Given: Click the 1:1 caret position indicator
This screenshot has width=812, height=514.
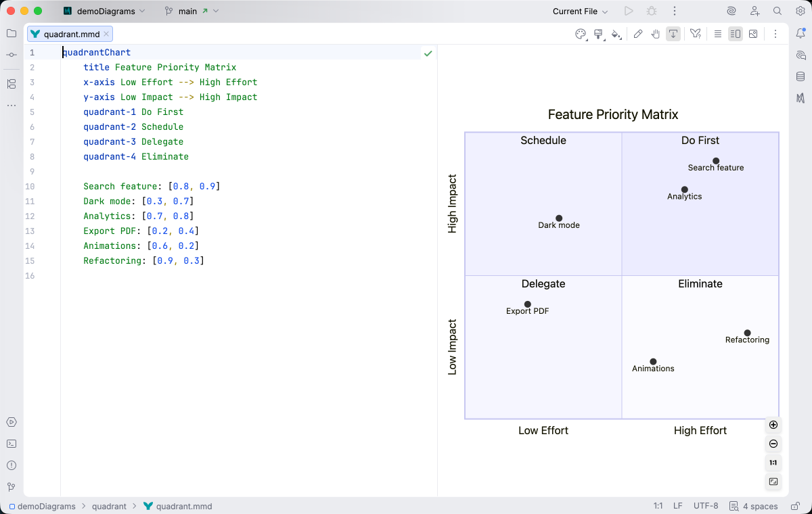Looking at the screenshot, I should [x=658, y=506].
